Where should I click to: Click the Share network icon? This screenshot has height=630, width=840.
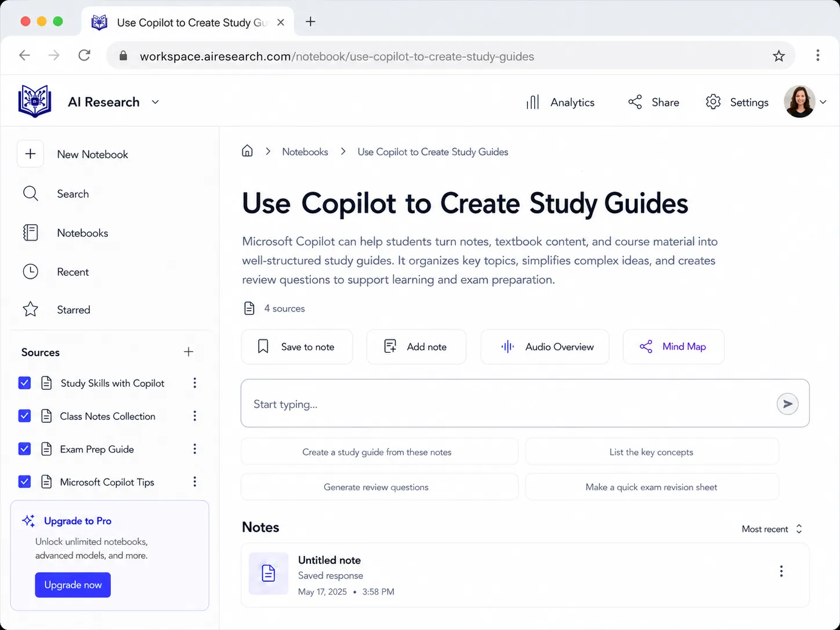coord(635,103)
